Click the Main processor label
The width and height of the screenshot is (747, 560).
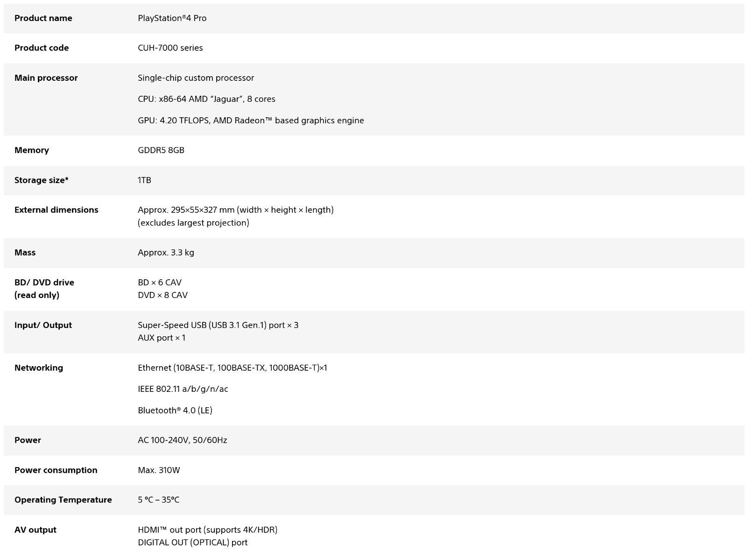(46, 78)
